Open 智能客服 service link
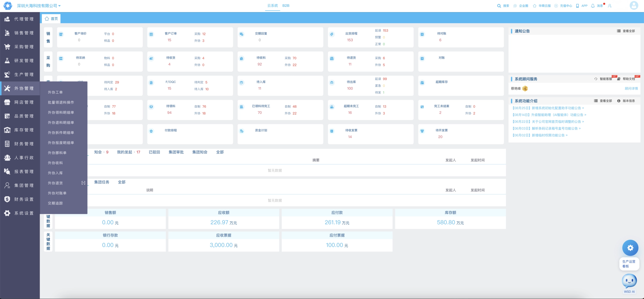 [603, 79]
